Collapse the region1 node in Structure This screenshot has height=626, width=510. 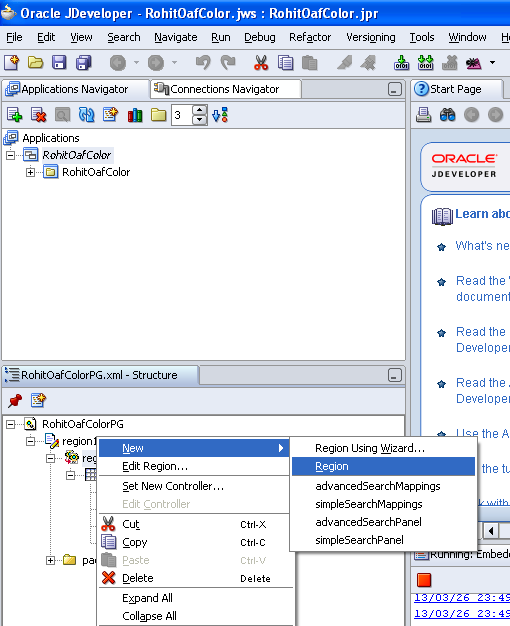(x=30, y=442)
